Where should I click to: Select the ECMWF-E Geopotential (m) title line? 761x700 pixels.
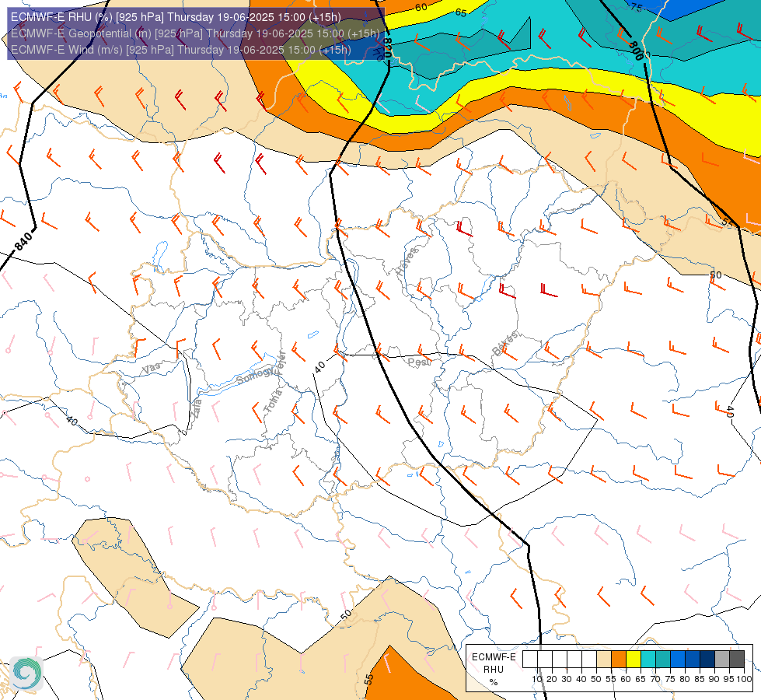pyautogui.click(x=195, y=33)
